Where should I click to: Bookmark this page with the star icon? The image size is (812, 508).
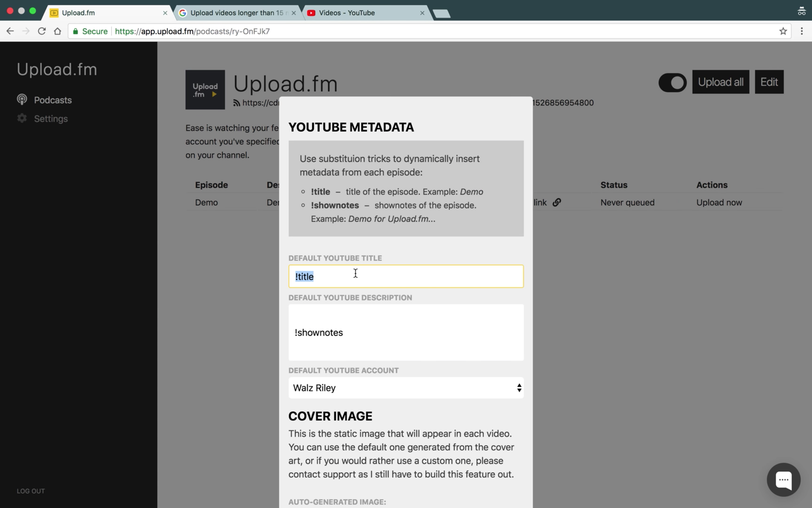point(783,31)
